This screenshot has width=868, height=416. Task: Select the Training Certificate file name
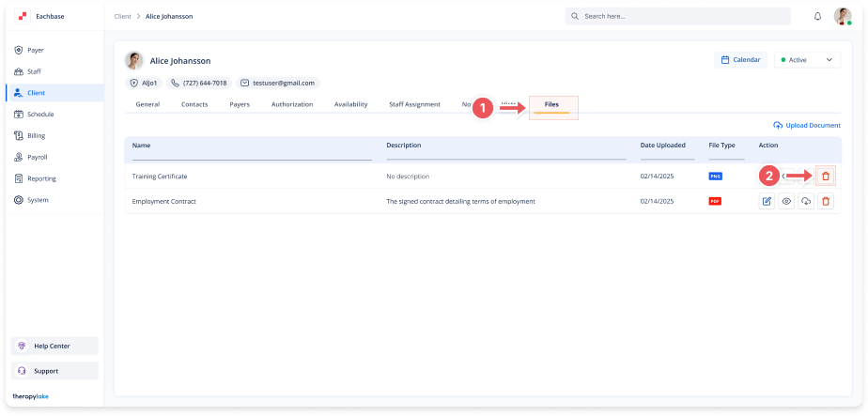click(160, 177)
